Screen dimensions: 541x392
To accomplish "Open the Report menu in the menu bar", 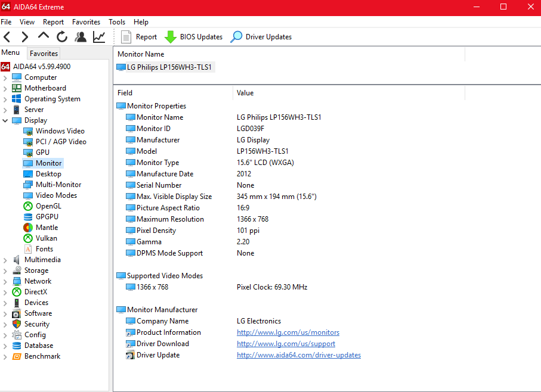I will pos(53,22).
